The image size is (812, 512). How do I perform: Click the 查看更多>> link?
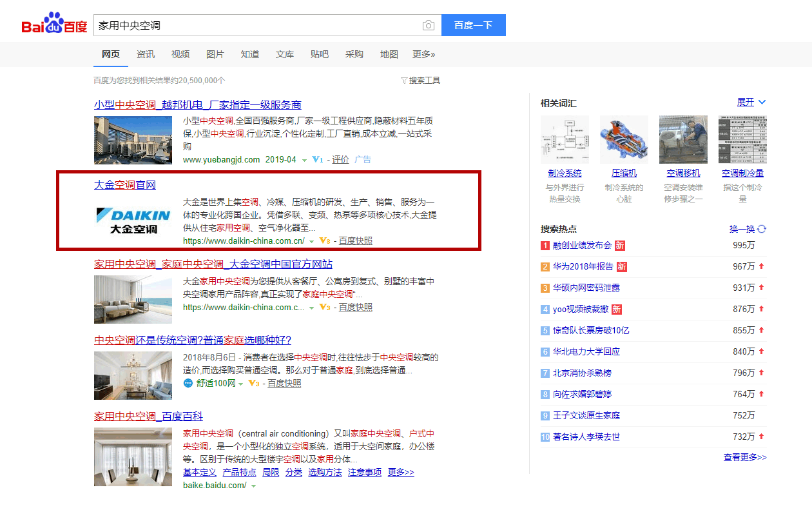(745, 457)
